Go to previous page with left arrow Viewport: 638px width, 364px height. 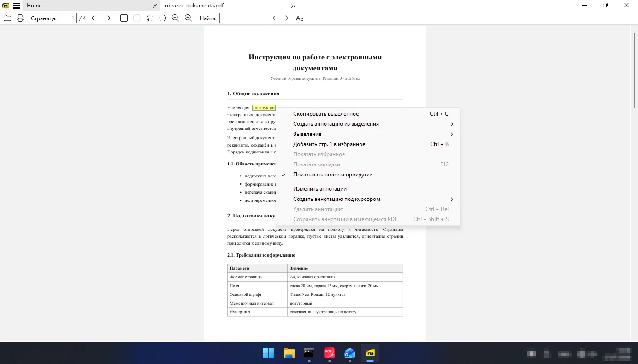point(95,18)
